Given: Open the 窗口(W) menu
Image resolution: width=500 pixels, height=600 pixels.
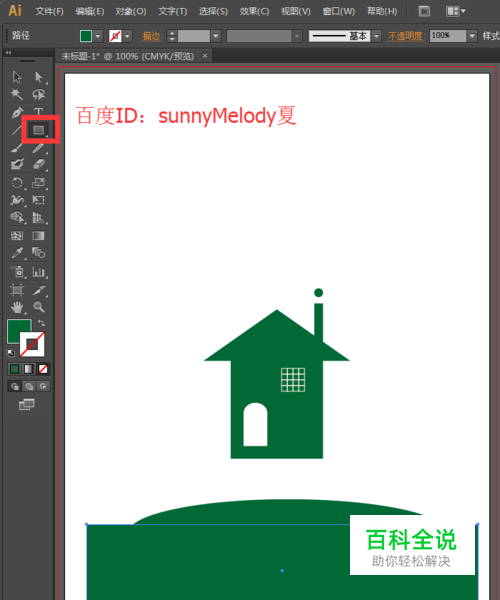Looking at the screenshot, I should point(339,11).
